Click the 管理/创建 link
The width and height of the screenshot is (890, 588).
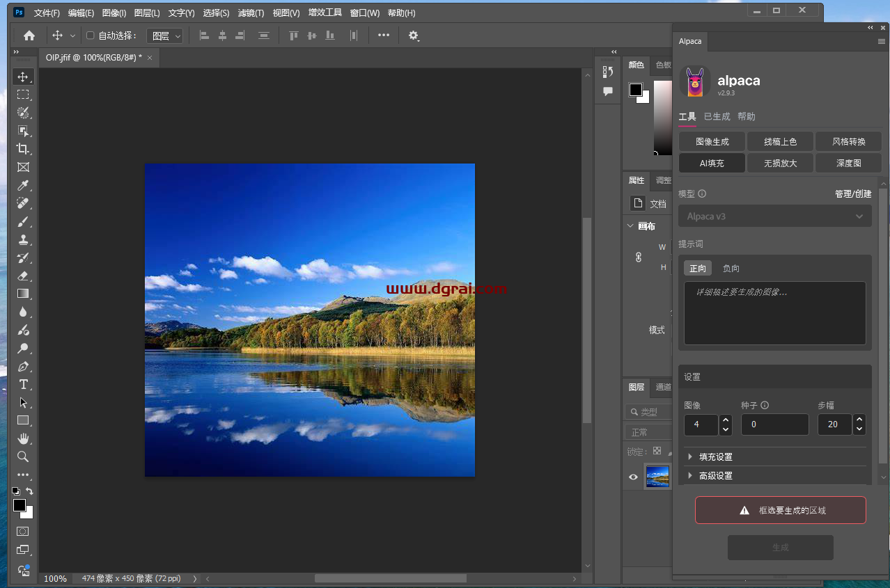[x=852, y=194]
